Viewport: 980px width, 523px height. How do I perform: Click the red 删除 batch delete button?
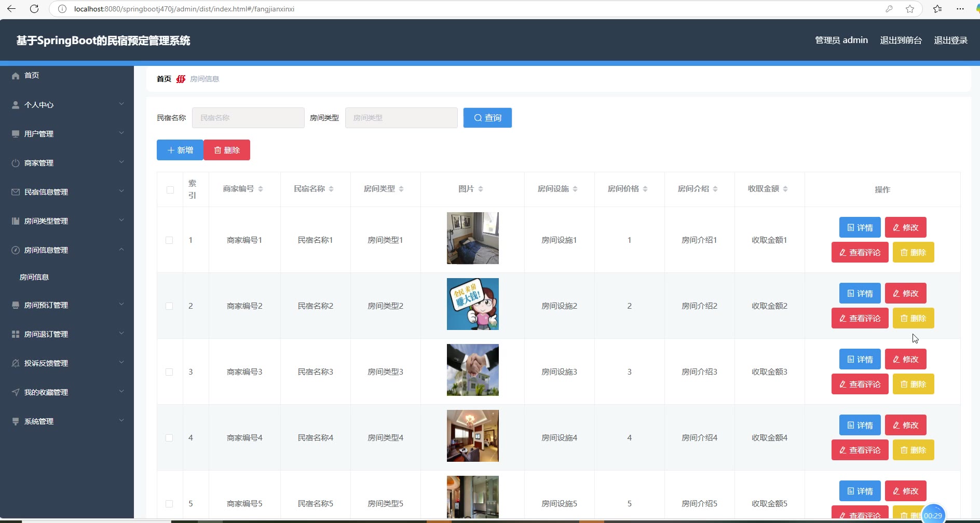click(227, 150)
